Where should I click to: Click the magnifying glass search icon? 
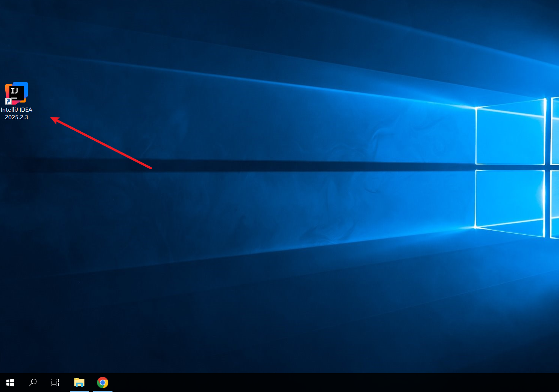click(x=33, y=382)
